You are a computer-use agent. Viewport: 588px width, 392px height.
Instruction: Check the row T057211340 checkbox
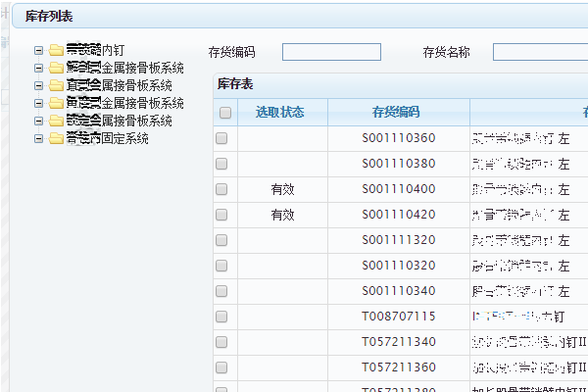221,342
